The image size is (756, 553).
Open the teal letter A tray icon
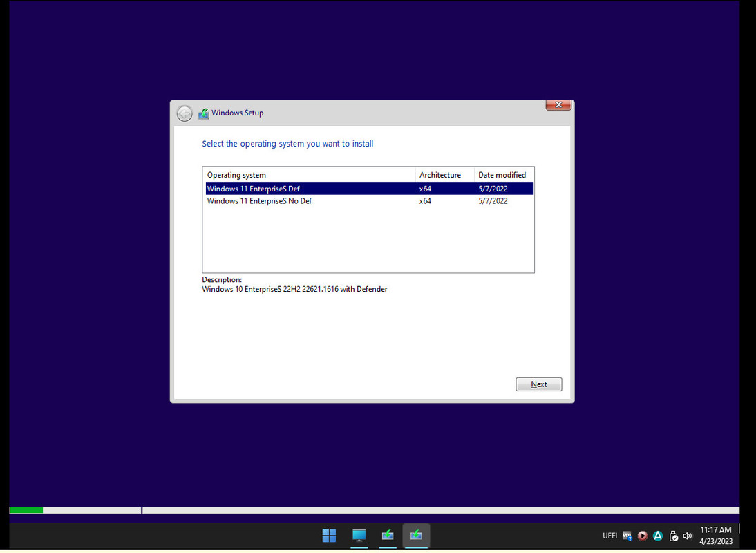658,536
